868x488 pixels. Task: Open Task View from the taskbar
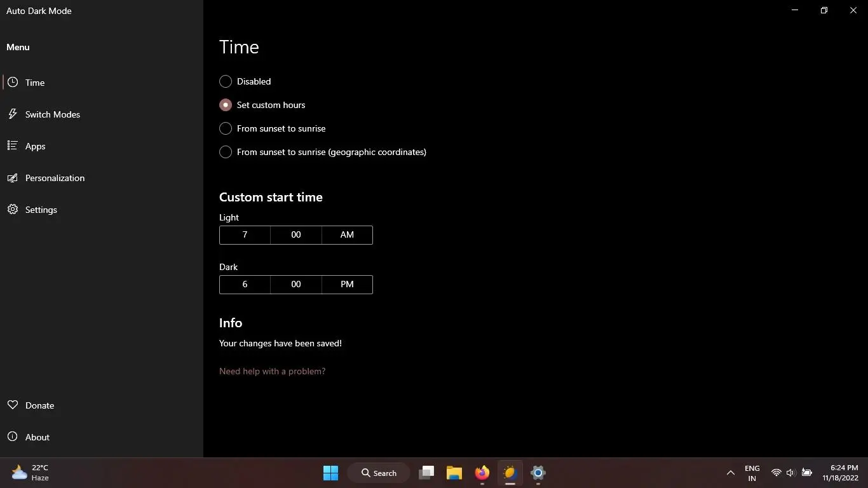point(426,473)
